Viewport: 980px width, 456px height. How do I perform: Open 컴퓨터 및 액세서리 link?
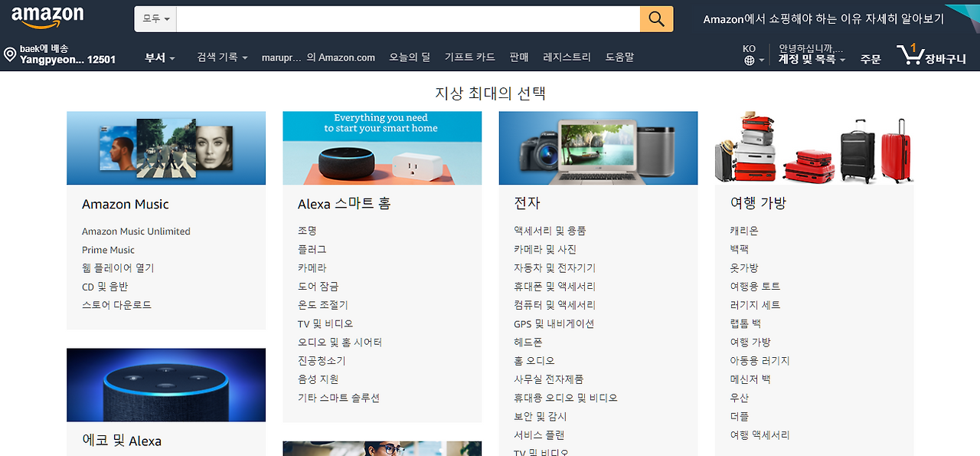[555, 305]
